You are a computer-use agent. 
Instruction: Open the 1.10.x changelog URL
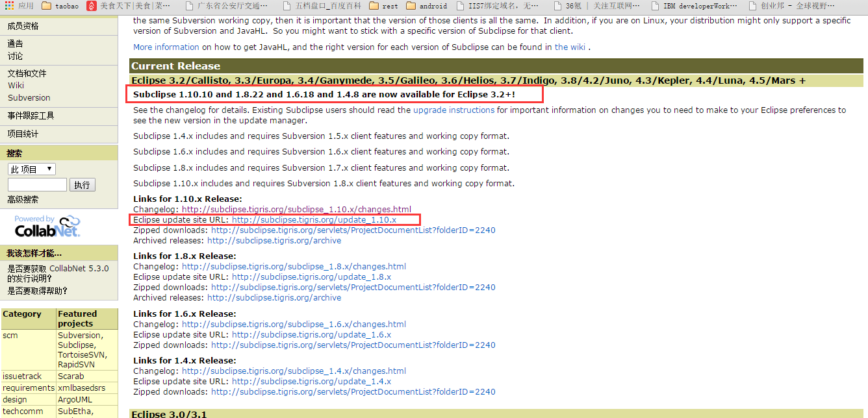(x=296, y=209)
